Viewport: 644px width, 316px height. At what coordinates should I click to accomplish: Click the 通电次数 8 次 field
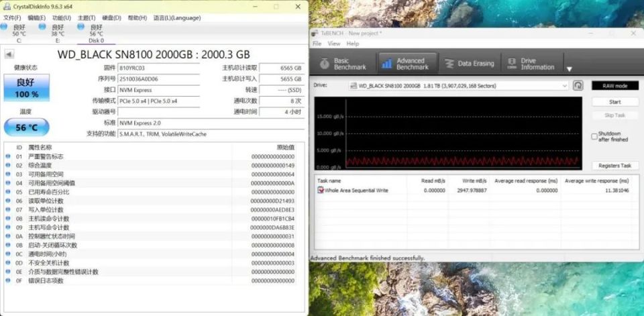tap(282, 101)
